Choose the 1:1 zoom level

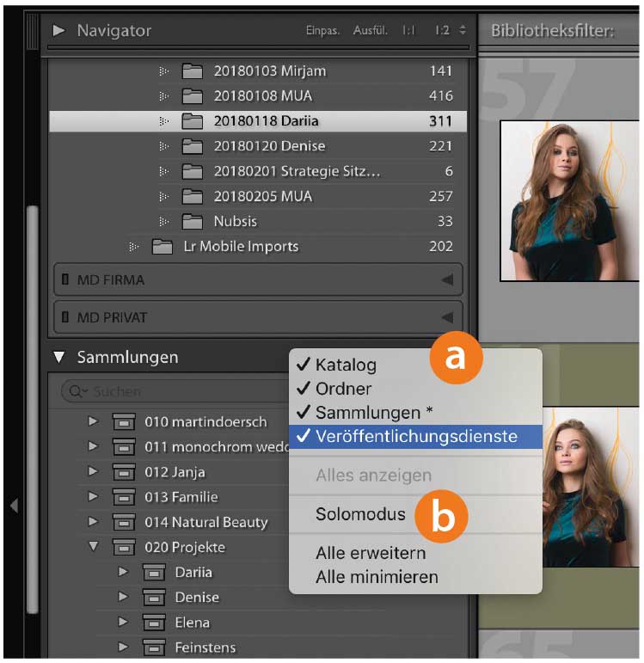pos(408,30)
